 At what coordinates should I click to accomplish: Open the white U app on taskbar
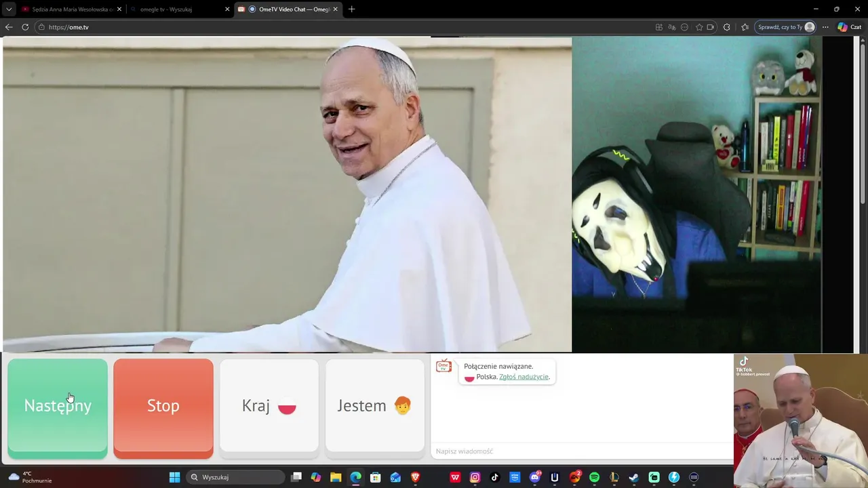click(x=554, y=477)
